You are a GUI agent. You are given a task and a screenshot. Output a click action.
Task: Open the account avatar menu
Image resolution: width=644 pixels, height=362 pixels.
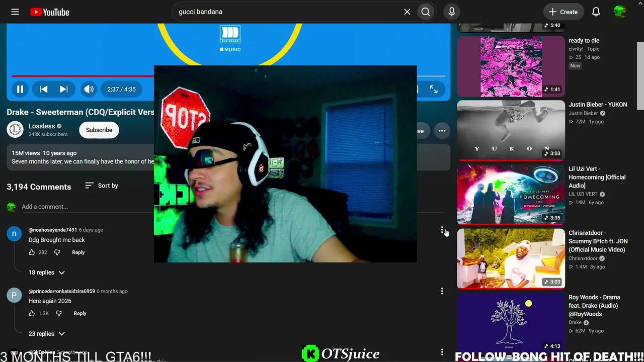coord(620,12)
